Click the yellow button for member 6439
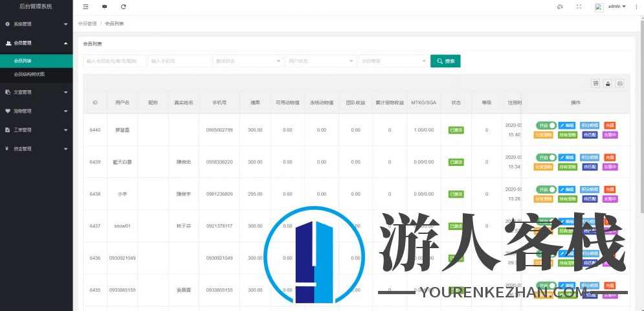This screenshot has height=311, width=644. pyautogui.click(x=543, y=167)
